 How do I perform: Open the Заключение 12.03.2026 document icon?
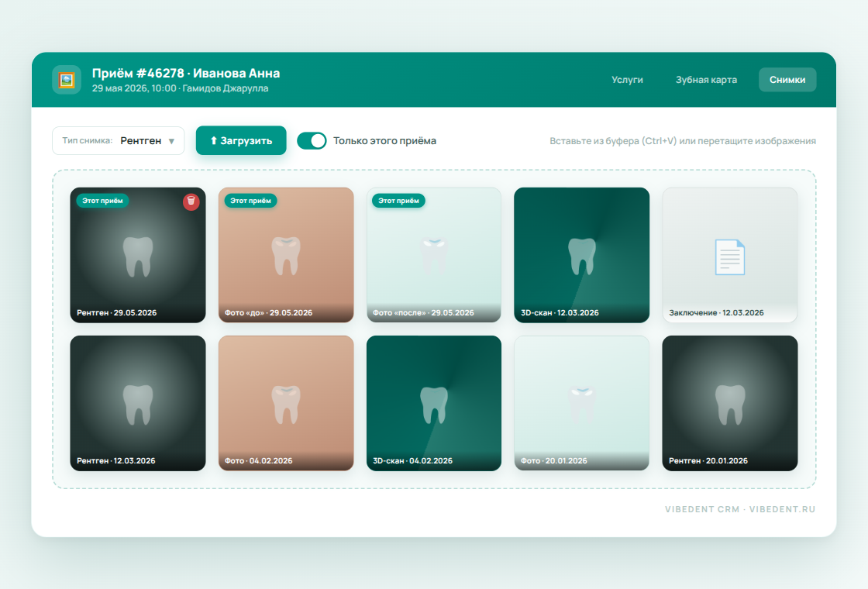[729, 257]
